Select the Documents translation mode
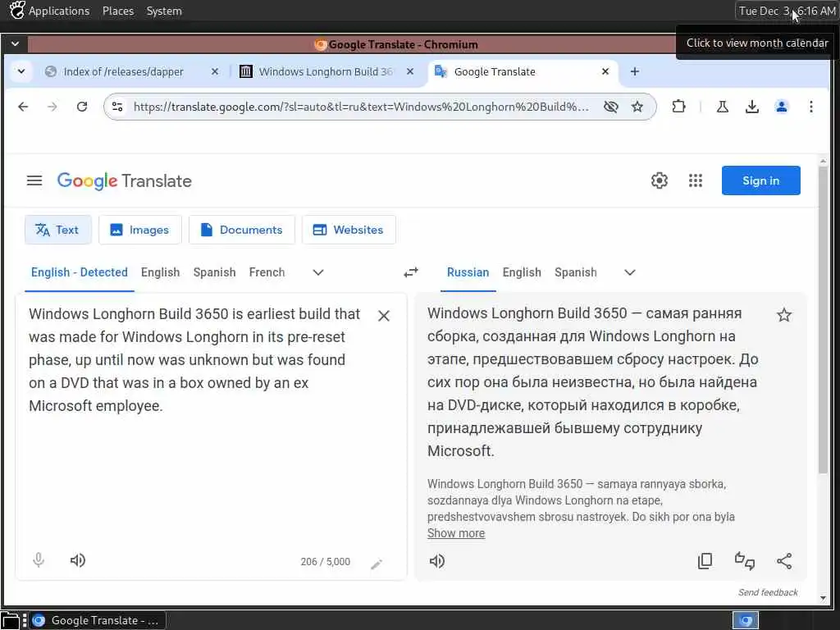840x630 pixels. [242, 230]
